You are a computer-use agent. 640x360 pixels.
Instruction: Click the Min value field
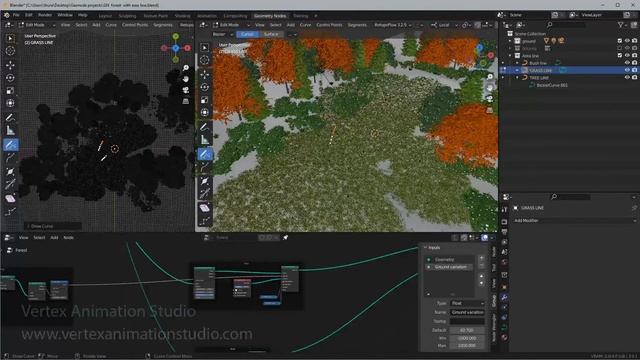click(x=467, y=338)
